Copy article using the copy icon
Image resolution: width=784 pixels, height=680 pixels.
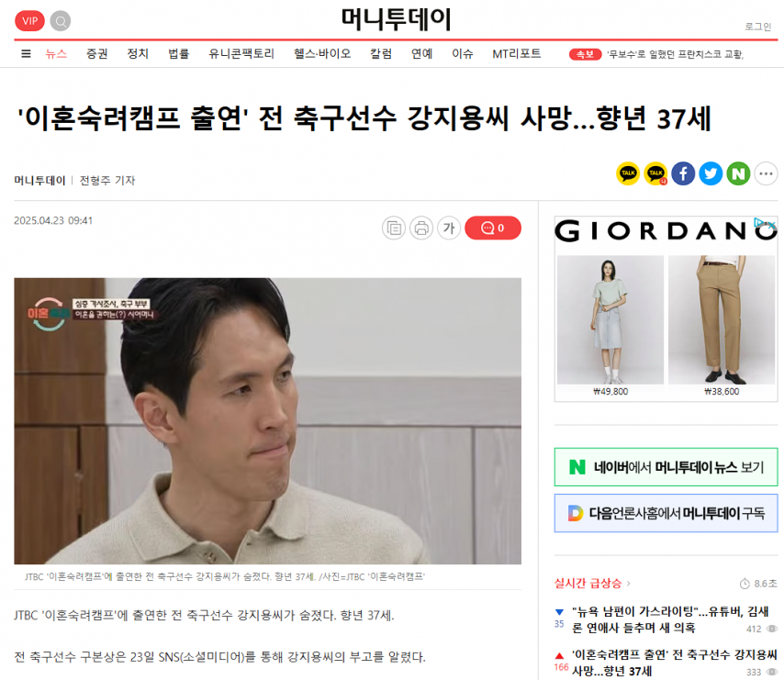[x=394, y=229]
